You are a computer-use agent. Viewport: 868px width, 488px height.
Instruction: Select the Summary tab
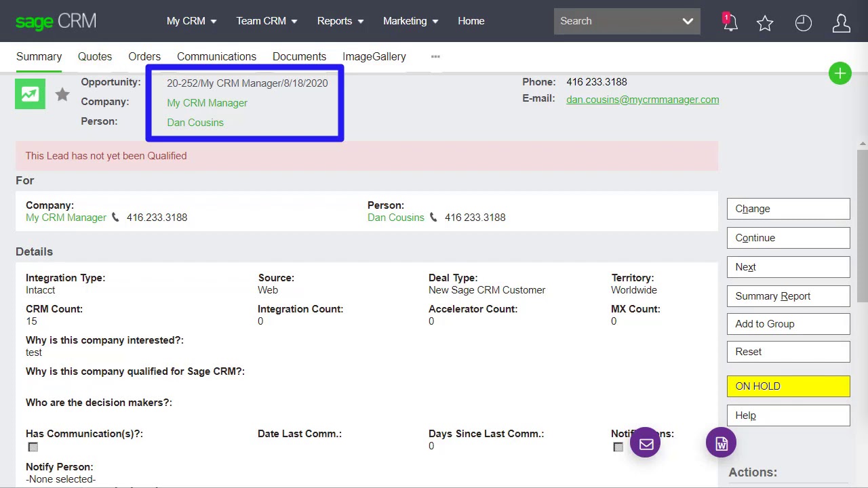(x=39, y=56)
